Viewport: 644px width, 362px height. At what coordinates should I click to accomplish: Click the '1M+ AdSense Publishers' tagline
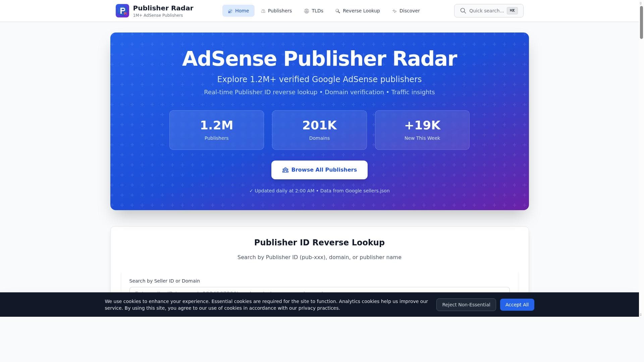coord(158,15)
